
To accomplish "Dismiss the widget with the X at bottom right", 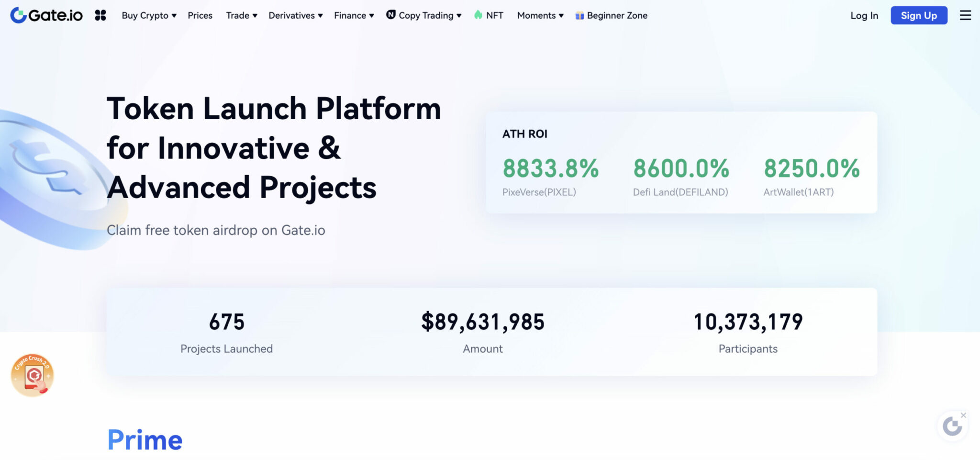I will pos(964,415).
